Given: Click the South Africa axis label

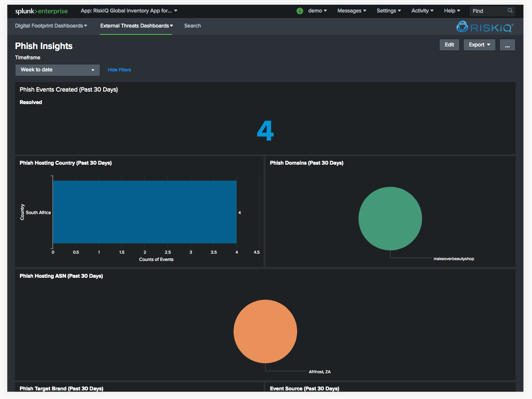Looking at the screenshot, I should (38, 212).
